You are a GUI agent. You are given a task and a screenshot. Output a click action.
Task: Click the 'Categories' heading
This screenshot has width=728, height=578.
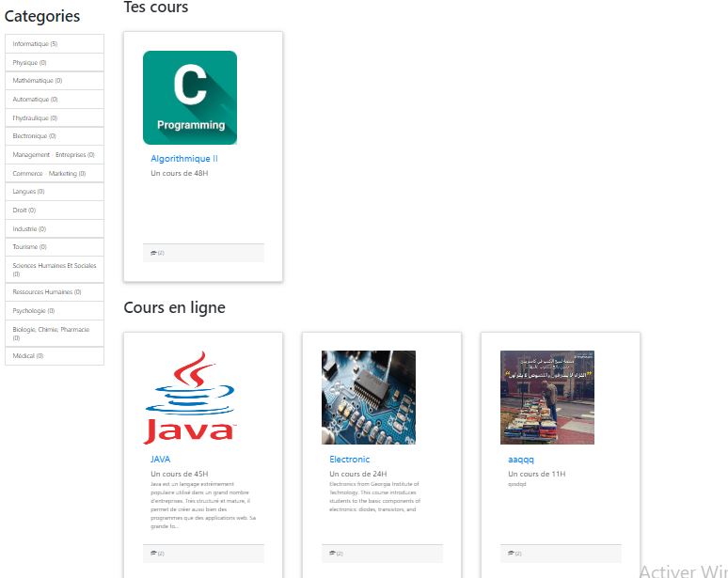pos(42,16)
